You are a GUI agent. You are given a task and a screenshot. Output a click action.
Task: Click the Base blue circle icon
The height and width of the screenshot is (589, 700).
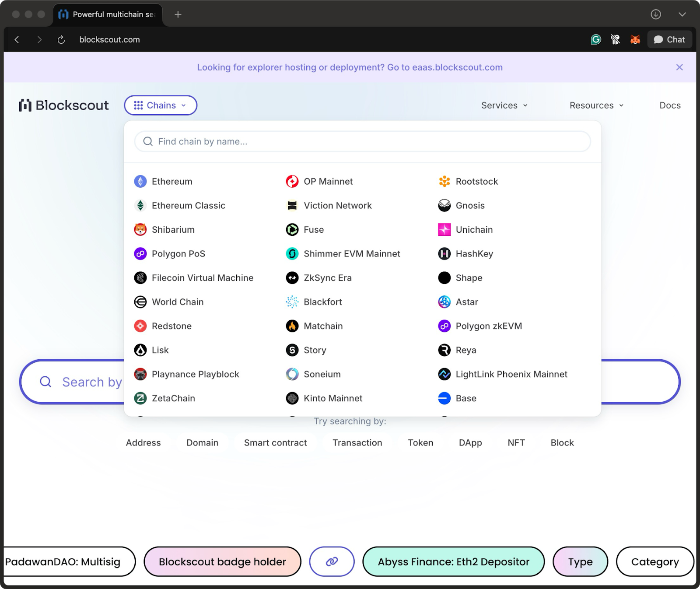tap(444, 398)
